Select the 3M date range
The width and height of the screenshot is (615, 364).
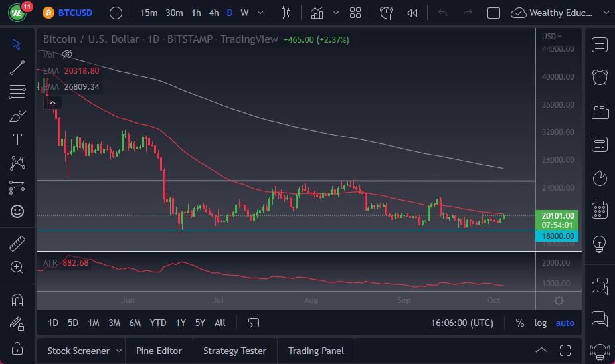click(x=114, y=323)
